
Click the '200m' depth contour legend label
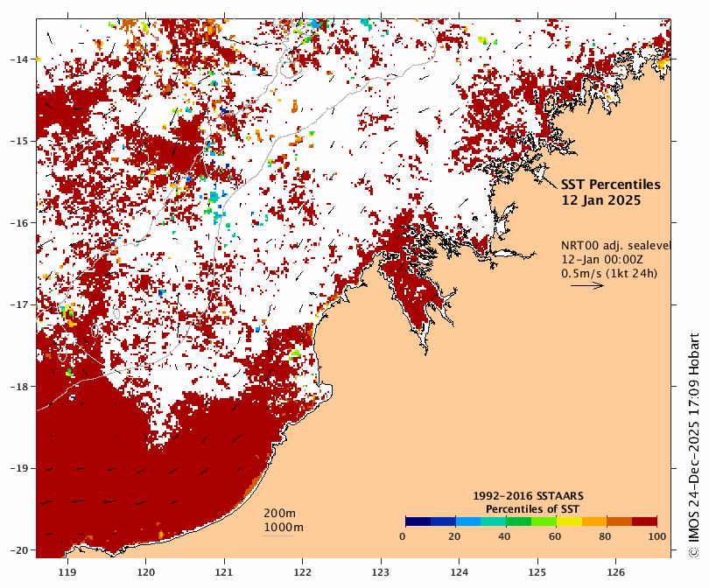click(x=280, y=514)
